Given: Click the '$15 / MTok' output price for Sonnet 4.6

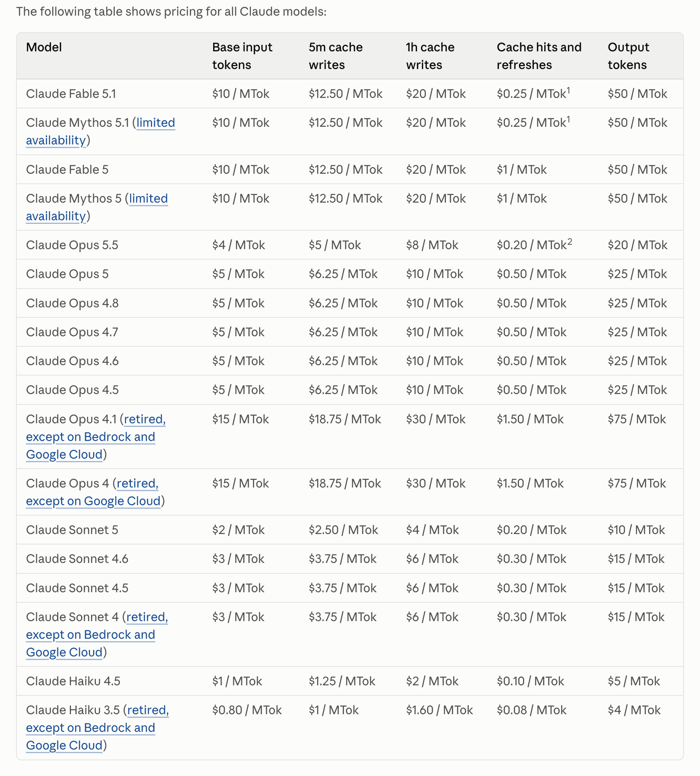Looking at the screenshot, I should (636, 559).
